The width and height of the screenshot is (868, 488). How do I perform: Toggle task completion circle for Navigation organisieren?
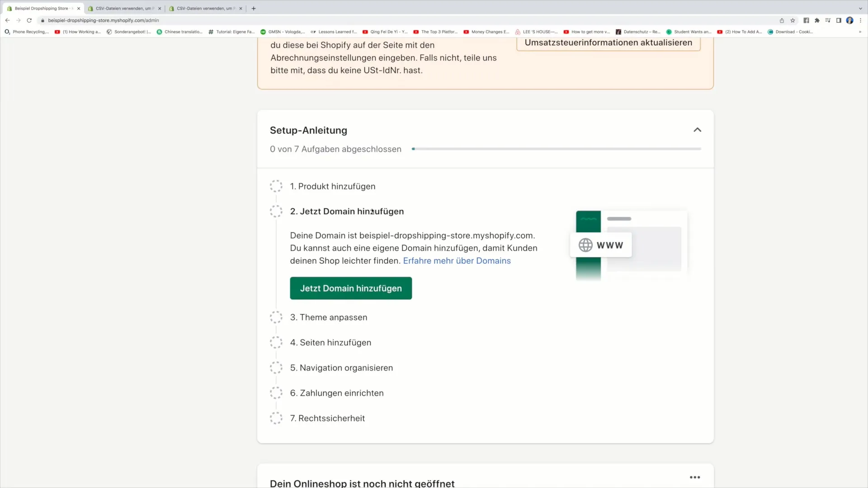[276, 368]
